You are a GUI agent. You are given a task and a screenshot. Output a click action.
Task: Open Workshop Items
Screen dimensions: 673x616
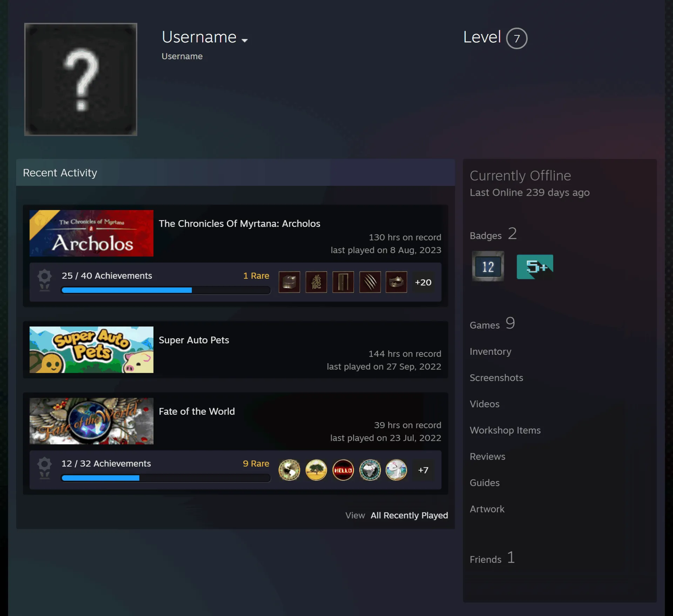click(505, 430)
